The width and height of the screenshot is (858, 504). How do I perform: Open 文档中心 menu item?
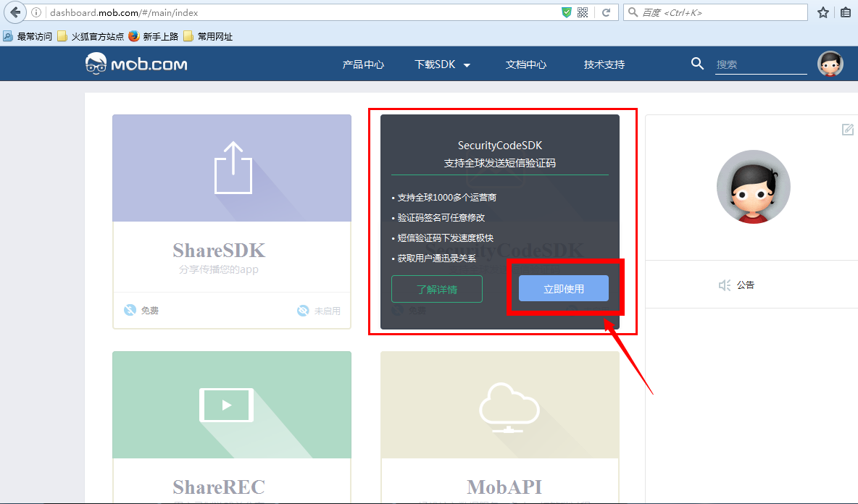[x=526, y=64]
